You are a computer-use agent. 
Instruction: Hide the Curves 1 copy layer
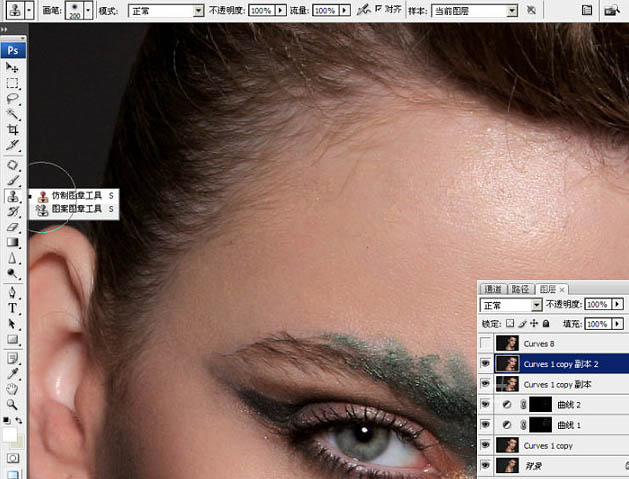[x=485, y=445]
